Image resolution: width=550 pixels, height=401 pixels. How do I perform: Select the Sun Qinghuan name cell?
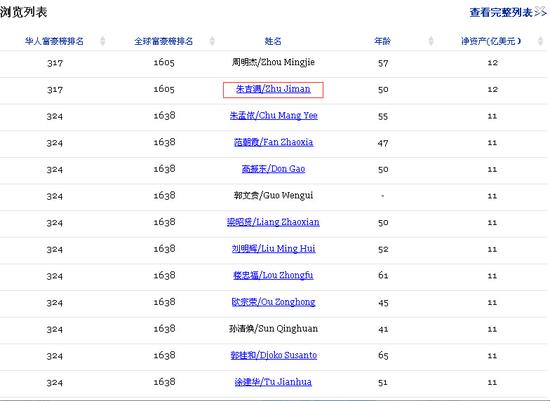tap(274, 329)
